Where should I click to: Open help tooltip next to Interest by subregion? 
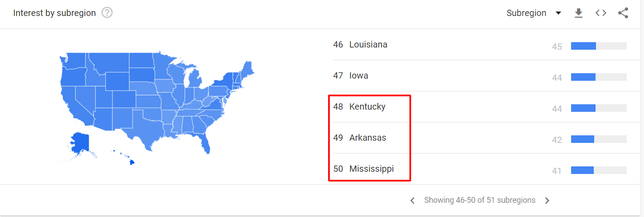coord(107,13)
